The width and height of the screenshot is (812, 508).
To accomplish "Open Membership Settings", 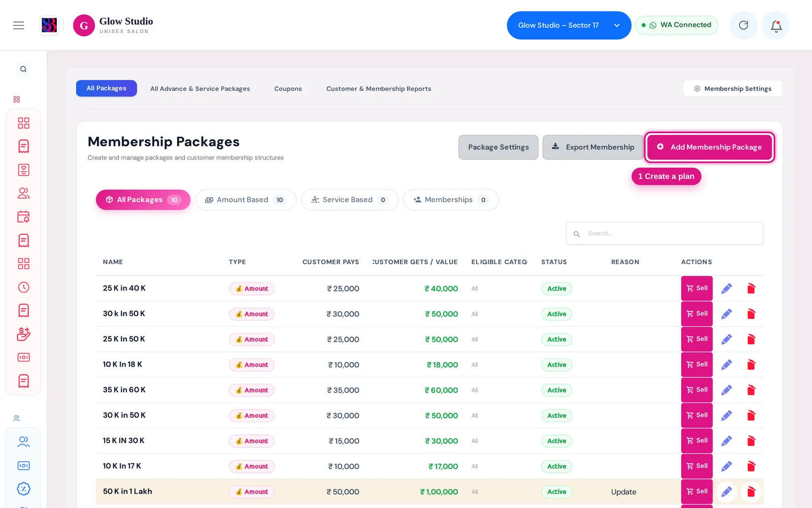I will pos(732,88).
